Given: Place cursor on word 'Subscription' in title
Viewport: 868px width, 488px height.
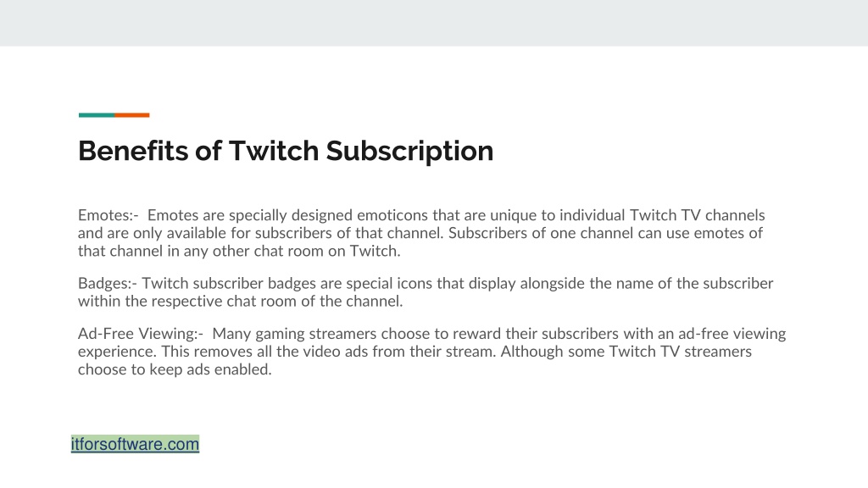Looking at the screenshot, I should click(409, 151).
